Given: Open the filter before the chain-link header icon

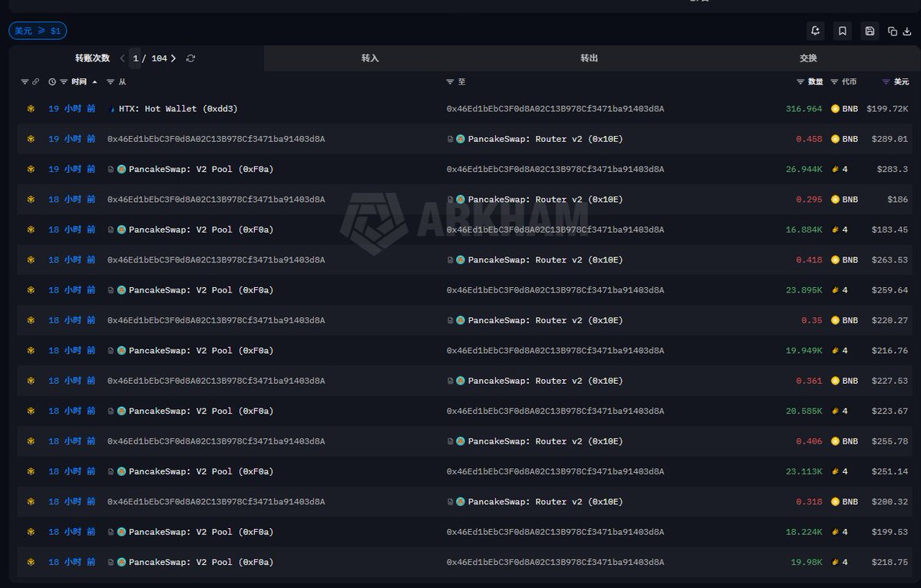Looking at the screenshot, I should pos(25,81).
